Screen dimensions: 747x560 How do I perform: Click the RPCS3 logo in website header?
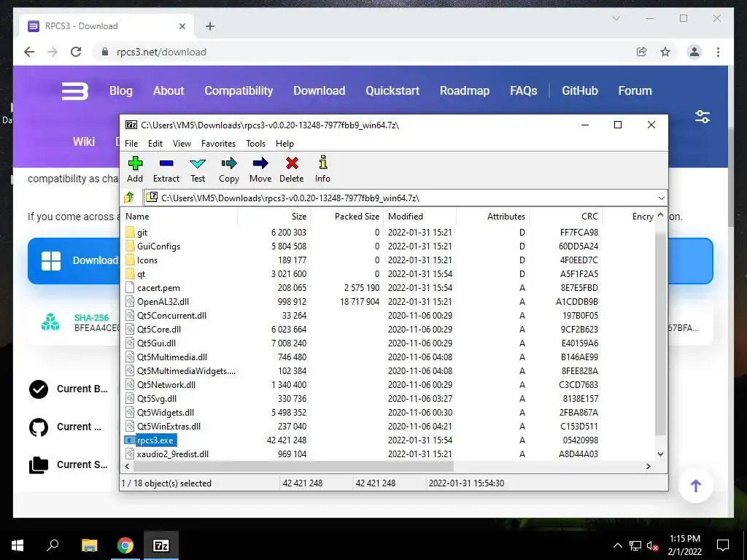(75, 91)
